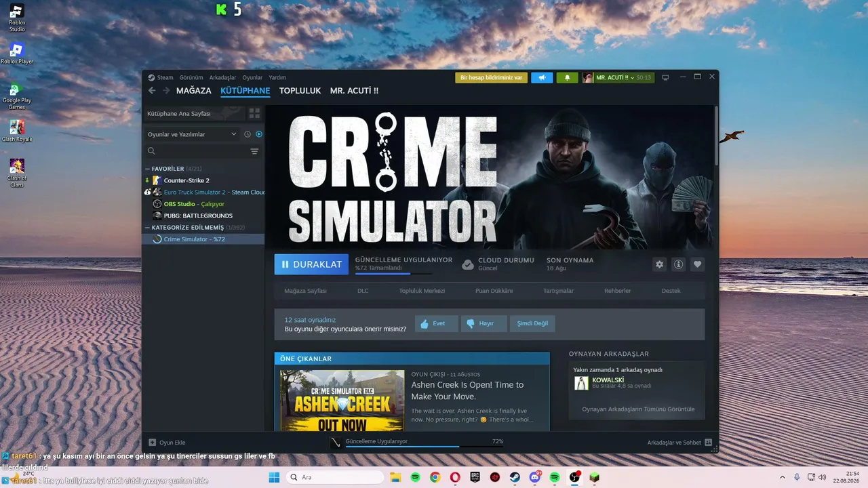868x488 pixels.
Task: Pause update with DURAKLAT button
Action: [x=311, y=264]
